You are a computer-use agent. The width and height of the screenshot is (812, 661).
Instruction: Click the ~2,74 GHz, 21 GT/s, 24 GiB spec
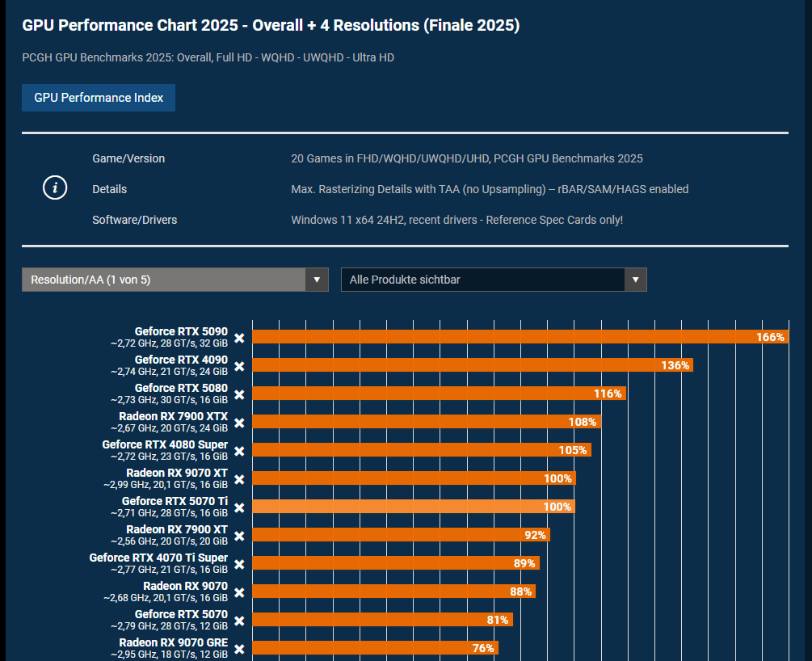tap(169, 372)
